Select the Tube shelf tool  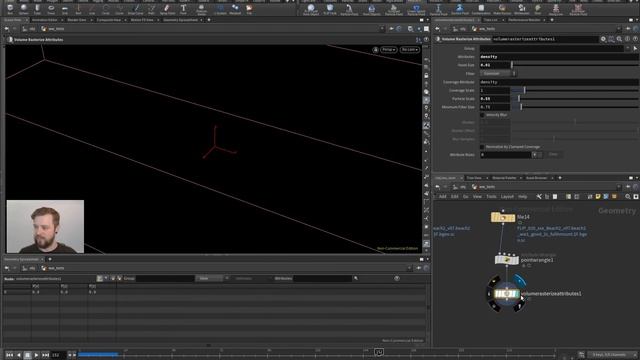click(x=37, y=9)
